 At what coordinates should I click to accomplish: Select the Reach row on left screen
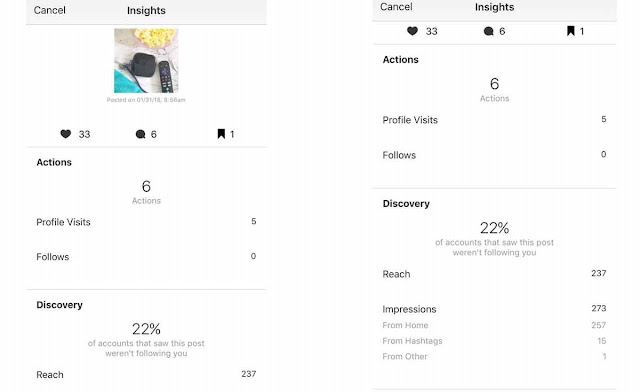(x=146, y=374)
